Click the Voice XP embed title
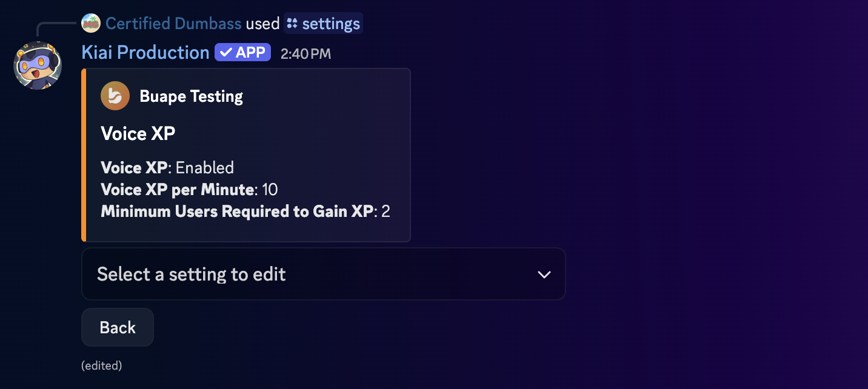The image size is (868, 389). (138, 134)
